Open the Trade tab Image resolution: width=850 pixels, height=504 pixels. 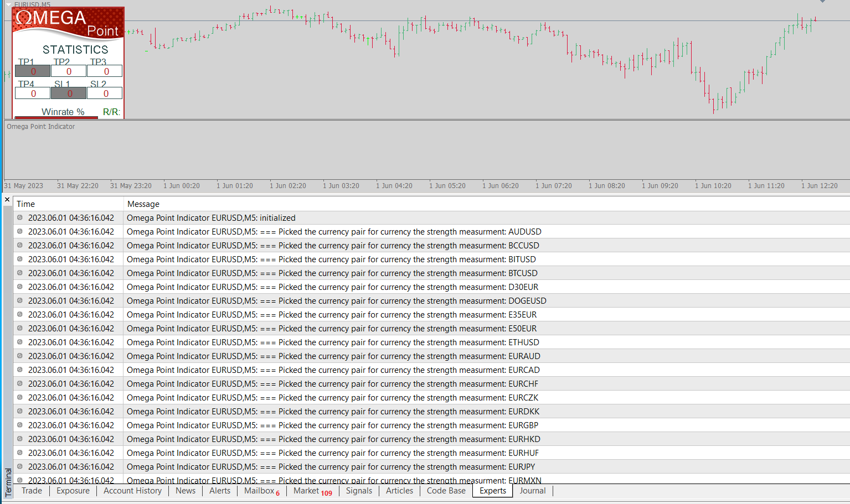coord(32,491)
